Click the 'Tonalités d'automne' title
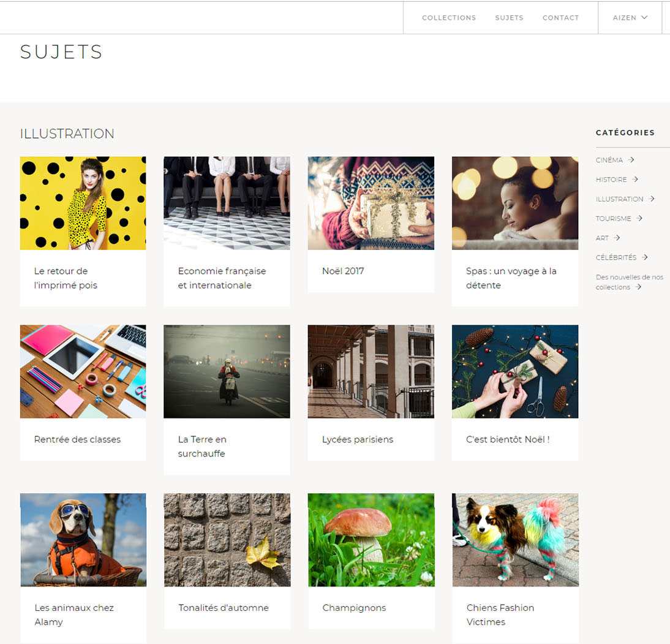Viewport: 670px width, 644px height. 224,608
